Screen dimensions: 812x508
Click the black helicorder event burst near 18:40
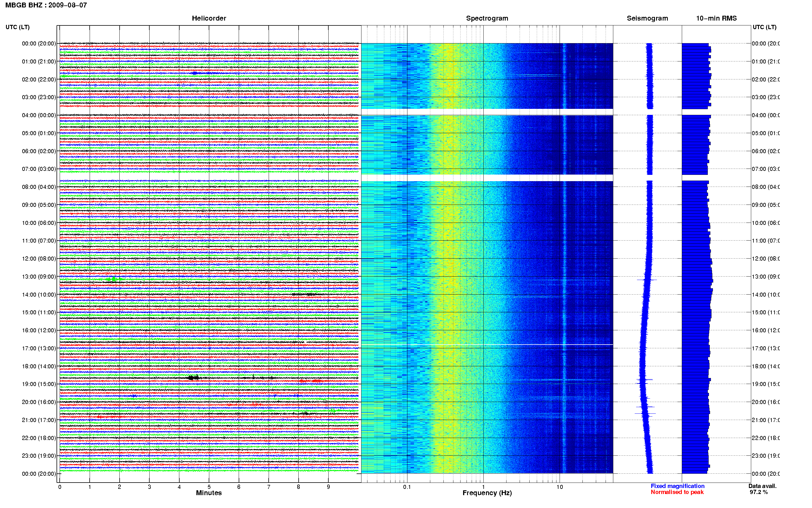193,378
